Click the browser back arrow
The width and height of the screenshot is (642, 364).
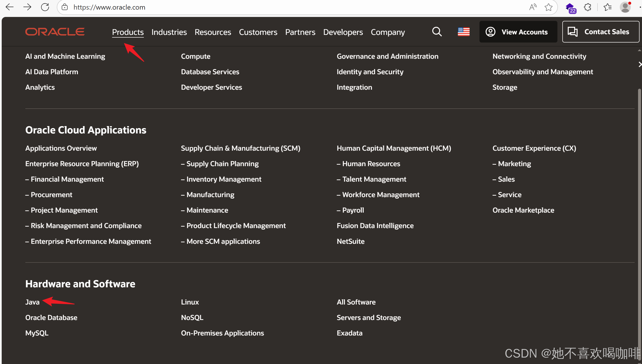(10, 7)
